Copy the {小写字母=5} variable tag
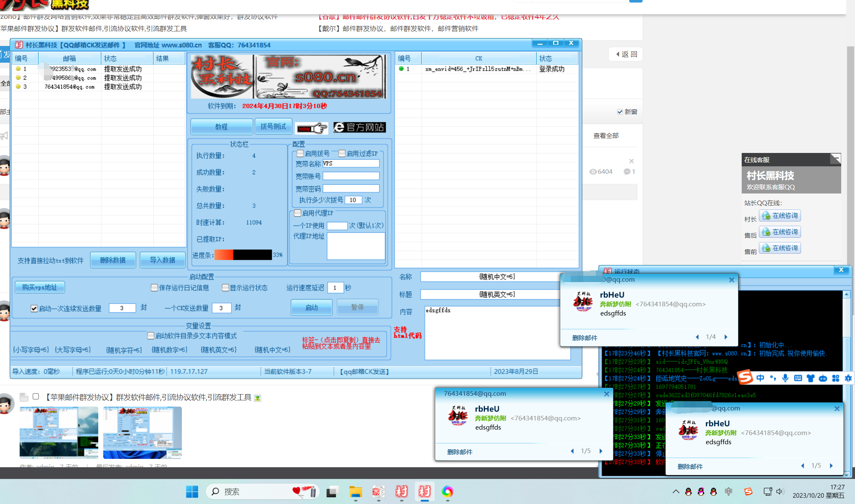This screenshot has height=504, width=855. 31,349
